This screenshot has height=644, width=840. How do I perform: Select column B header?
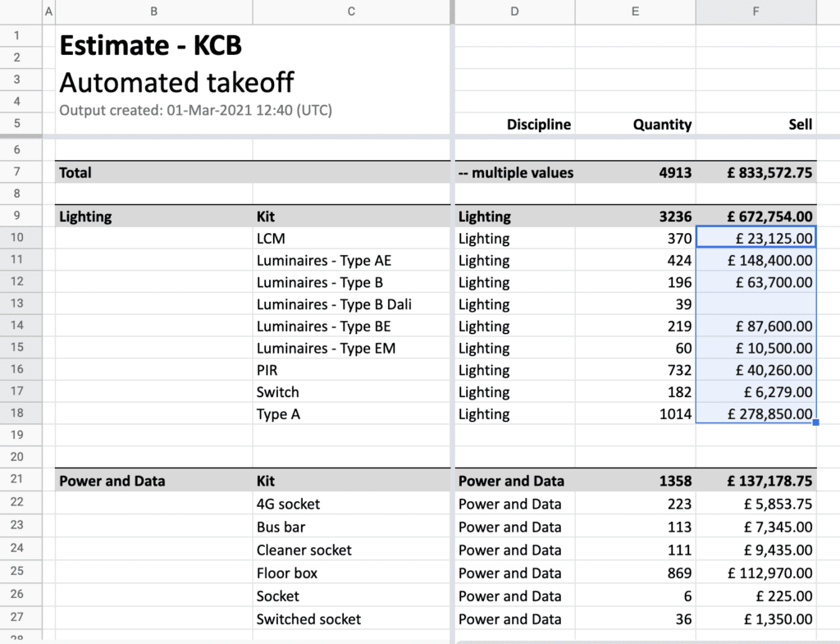coord(153,11)
